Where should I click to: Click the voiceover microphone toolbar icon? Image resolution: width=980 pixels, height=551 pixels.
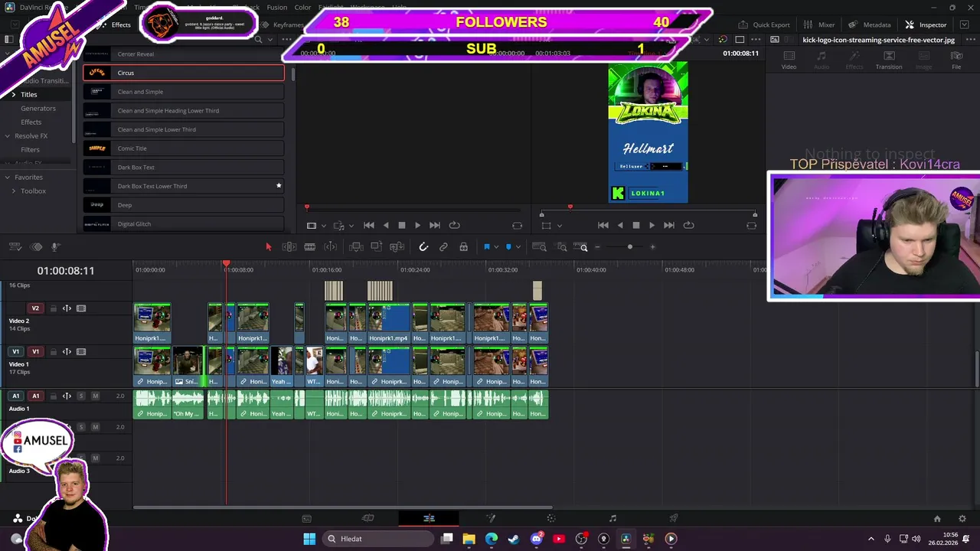55,246
